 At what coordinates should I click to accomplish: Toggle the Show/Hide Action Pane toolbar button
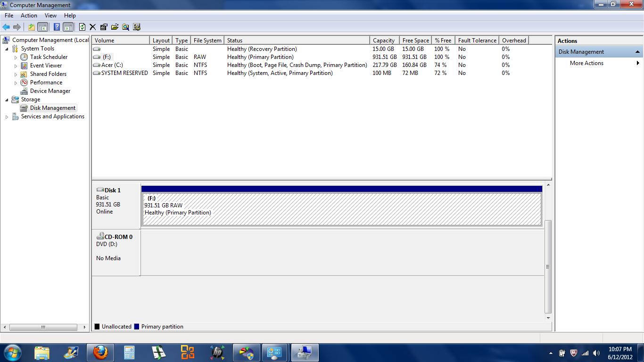pyautogui.click(x=68, y=27)
